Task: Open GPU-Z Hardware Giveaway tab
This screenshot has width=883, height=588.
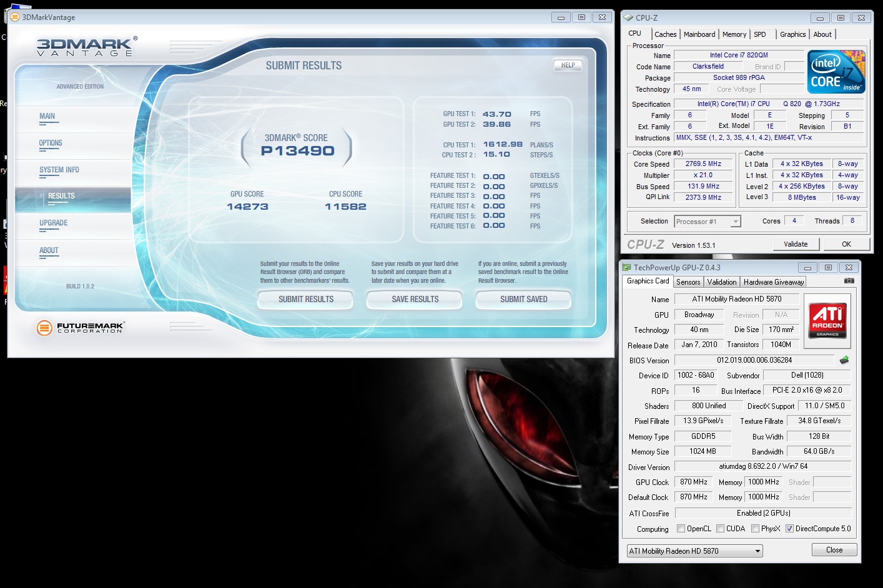Action: [774, 282]
